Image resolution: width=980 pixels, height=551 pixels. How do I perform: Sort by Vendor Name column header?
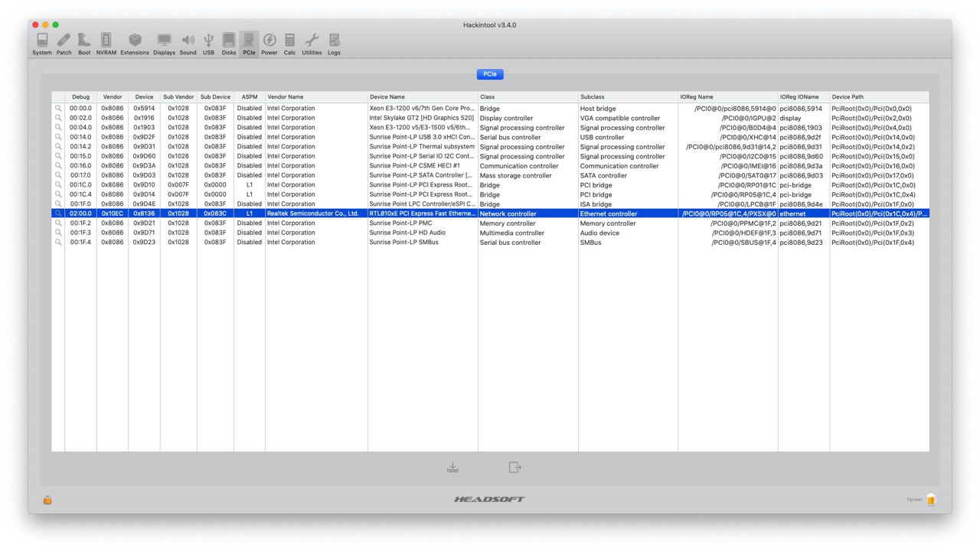316,97
